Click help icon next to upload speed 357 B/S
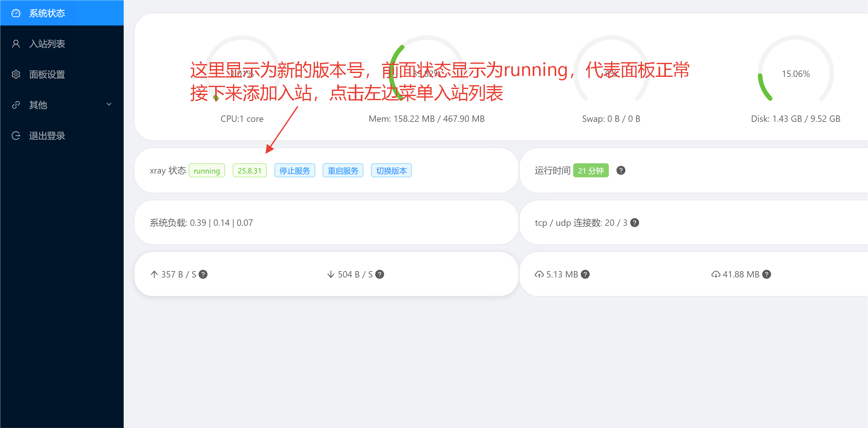The height and width of the screenshot is (428, 868). pyautogui.click(x=203, y=274)
